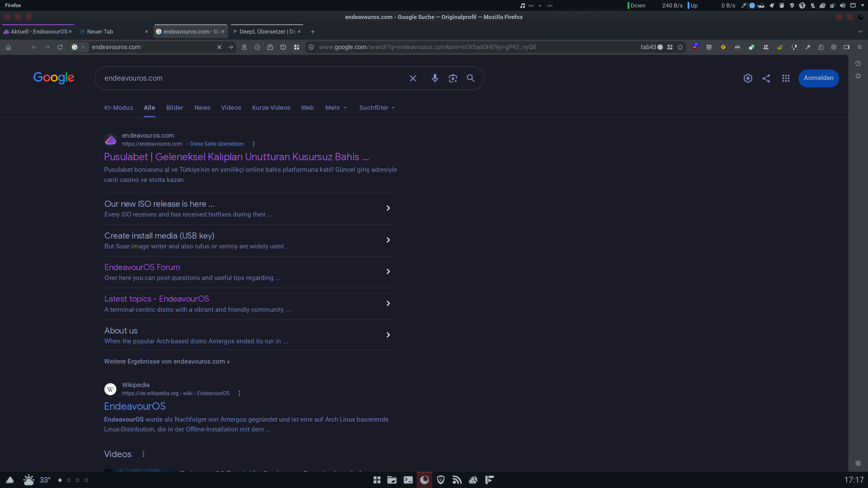Viewport: 868px width, 488px height.
Task: Open the Google apps grid
Action: [x=786, y=78]
